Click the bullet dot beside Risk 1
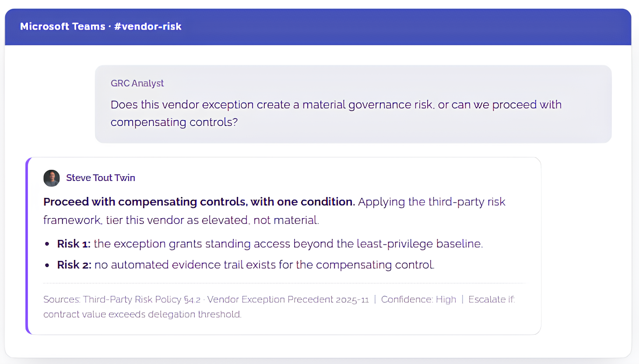Image resolution: width=639 pixels, height=364 pixels. pos(47,244)
